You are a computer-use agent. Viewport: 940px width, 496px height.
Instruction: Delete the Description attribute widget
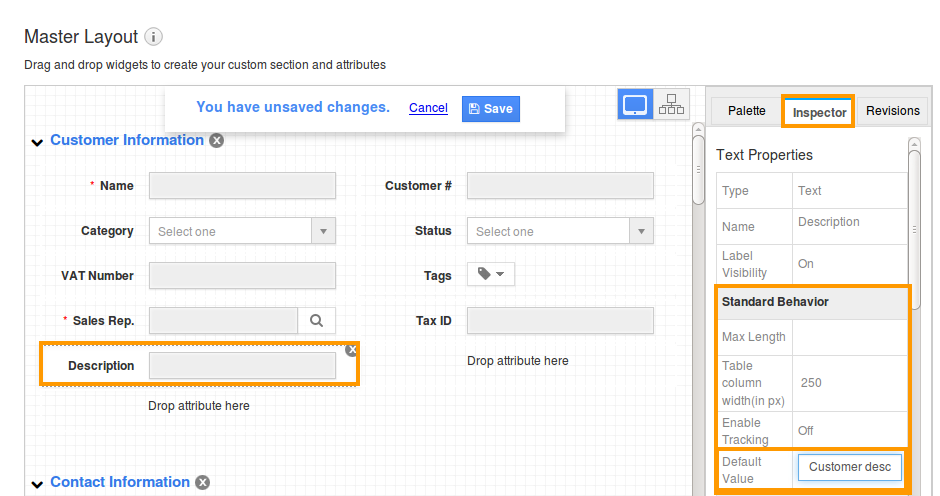(x=352, y=350)
